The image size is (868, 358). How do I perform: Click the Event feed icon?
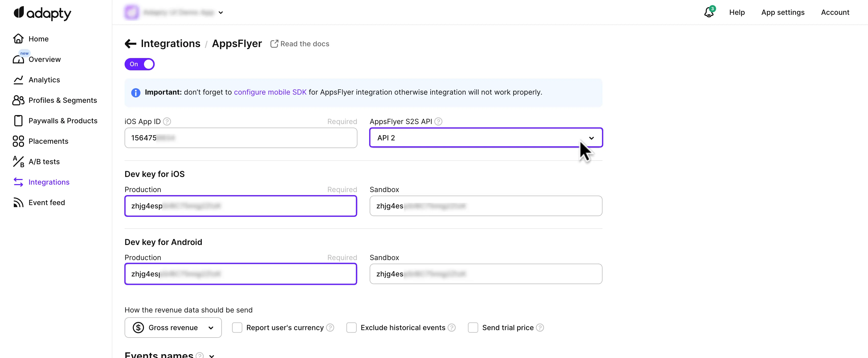(18, 203)
